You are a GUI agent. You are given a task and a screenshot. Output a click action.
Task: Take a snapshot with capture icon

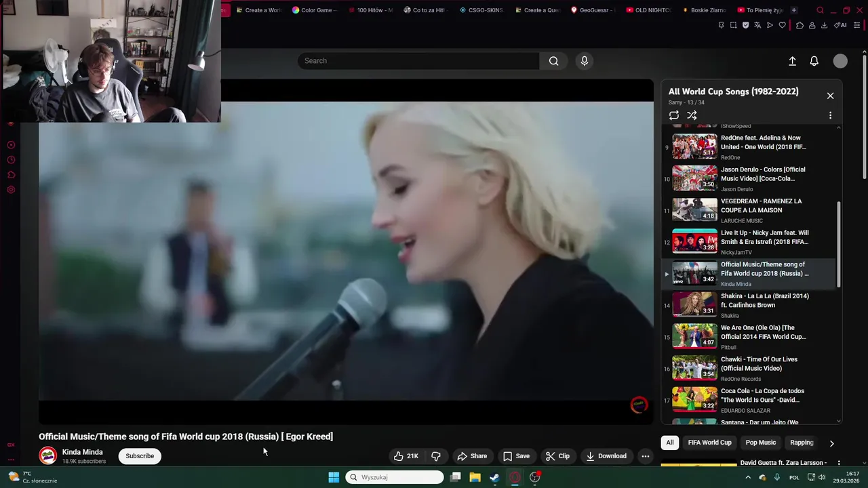pos(733,25)
